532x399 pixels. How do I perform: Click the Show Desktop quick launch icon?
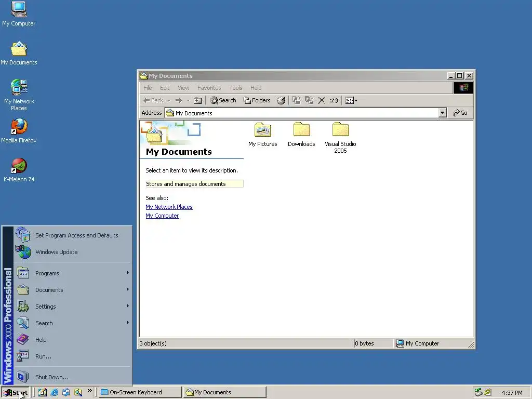click(43, 392)
